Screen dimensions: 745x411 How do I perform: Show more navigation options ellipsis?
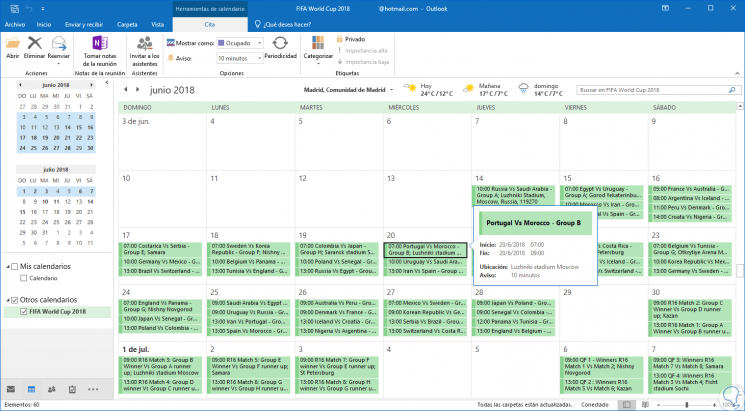click(93, 389)
